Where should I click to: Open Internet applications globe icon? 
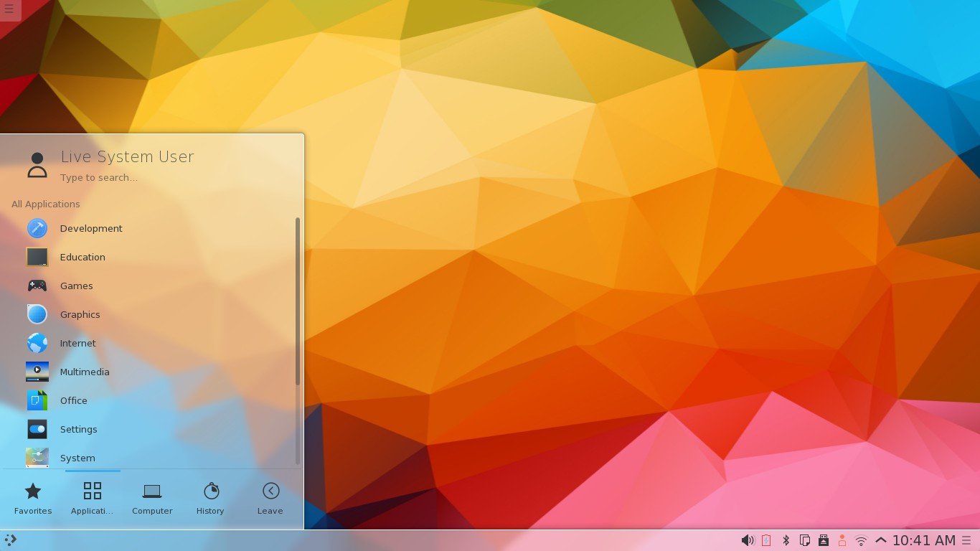click(x=37, y=343)
